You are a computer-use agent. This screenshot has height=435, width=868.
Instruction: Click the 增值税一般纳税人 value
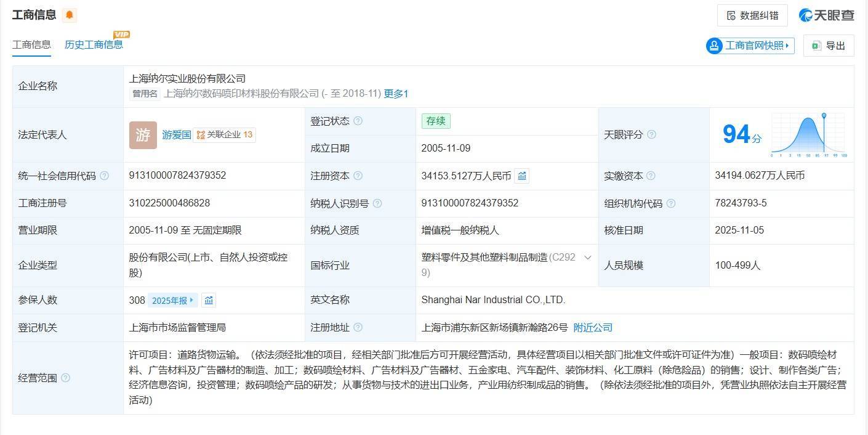coord(460,230)
